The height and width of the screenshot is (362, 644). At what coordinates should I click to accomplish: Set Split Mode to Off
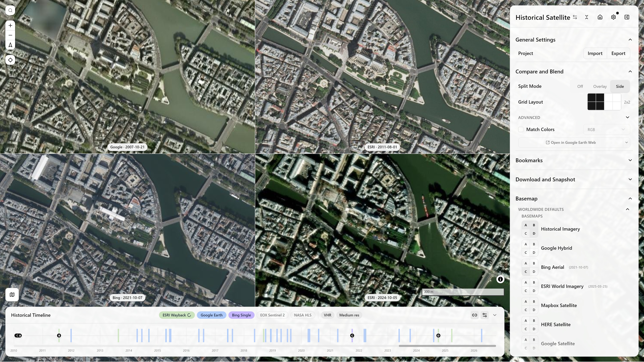[x=580, y=86]
